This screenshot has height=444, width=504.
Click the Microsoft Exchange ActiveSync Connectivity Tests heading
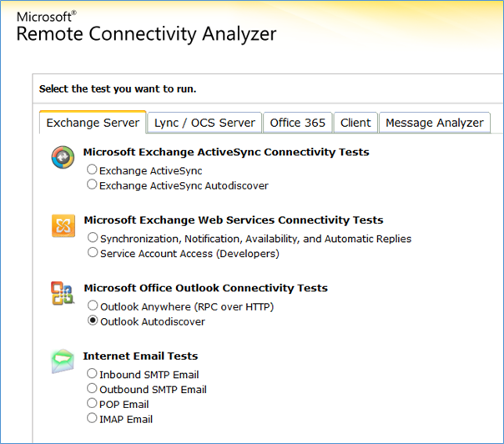click(x=226, y=152)
